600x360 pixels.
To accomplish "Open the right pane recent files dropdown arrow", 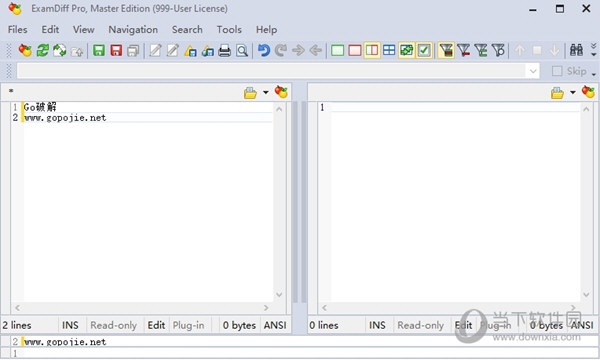I will [573, 93].
